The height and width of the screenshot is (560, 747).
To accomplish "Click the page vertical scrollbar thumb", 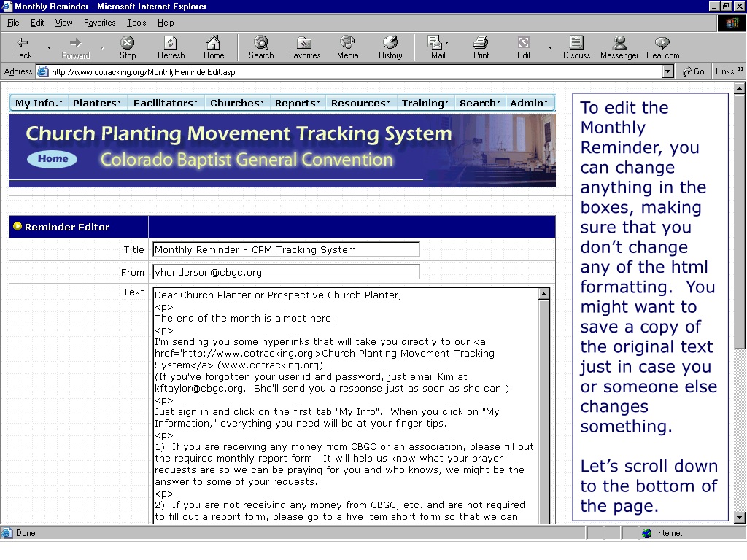I will pyautogui.click(x=740, y=222).
